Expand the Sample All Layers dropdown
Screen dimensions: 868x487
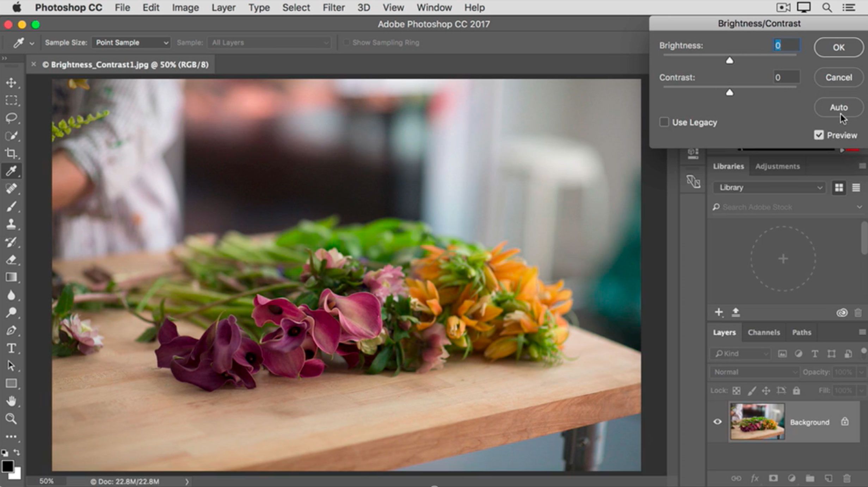(330, 42)
